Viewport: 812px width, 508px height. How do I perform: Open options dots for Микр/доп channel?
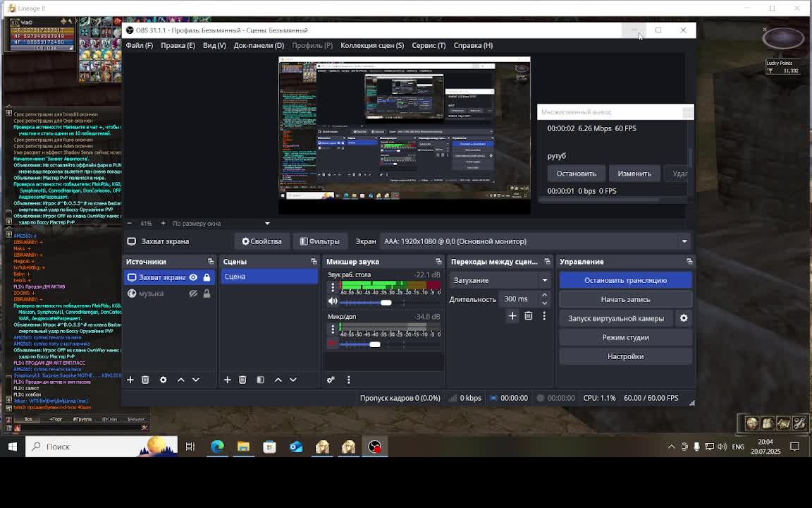[x=333, y=329]
